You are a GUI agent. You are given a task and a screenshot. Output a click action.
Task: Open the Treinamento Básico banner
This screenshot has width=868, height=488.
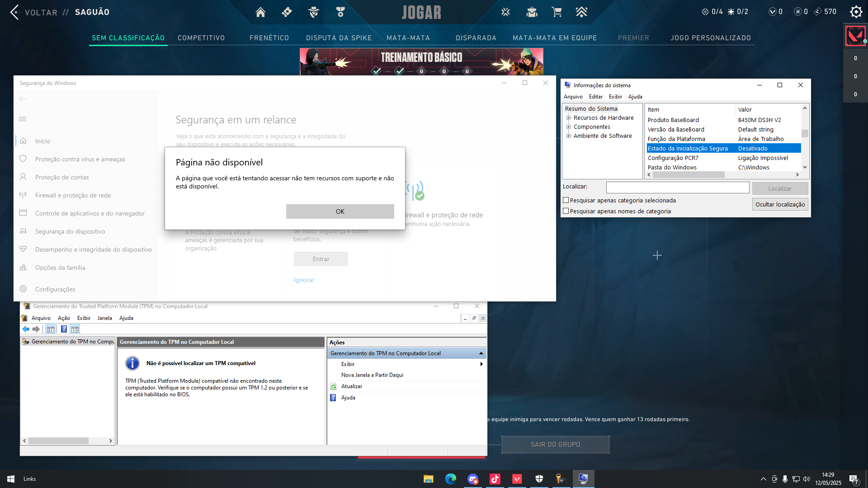pyautogui.click(x=421, y=61)
